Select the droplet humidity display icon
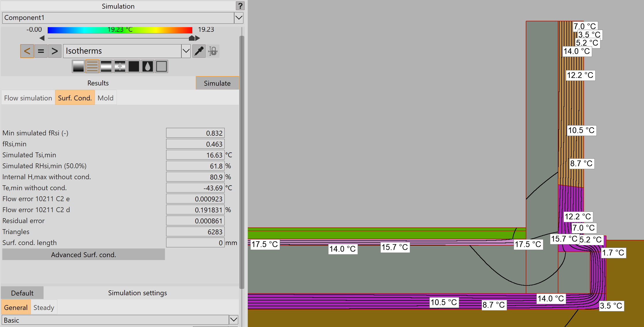644x327 pixels. click(147, 66)
